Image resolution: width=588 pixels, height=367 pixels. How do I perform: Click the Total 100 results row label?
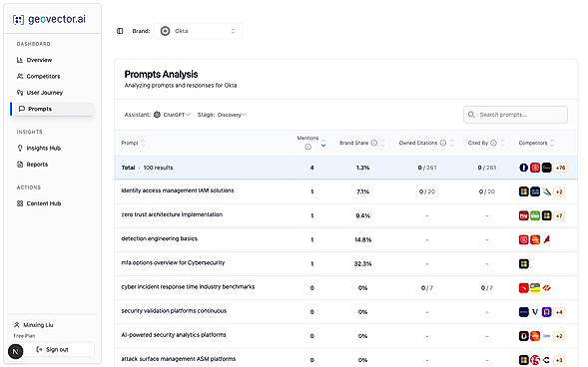[x=147, y=168]
